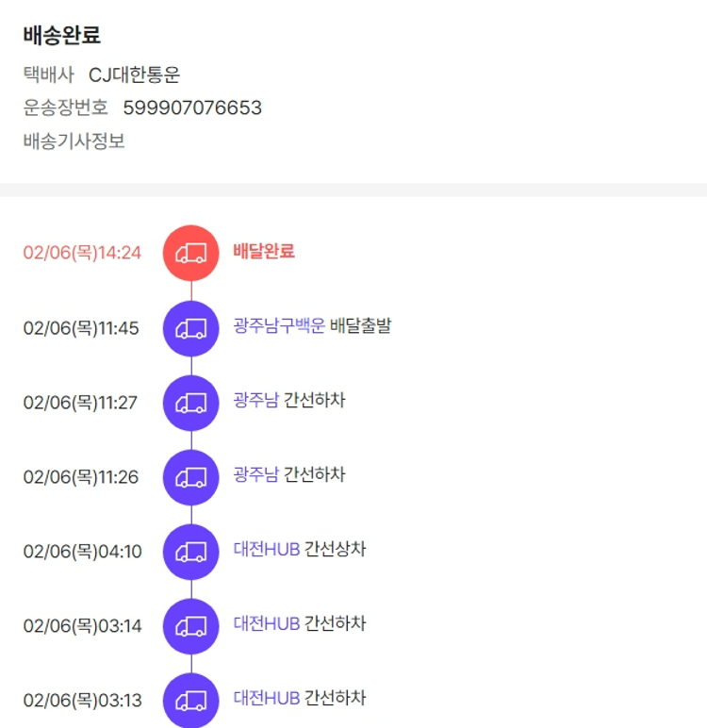Select the 02/06(목)04:10 timestamp
The image size is (707, 728).
point(82,552)
